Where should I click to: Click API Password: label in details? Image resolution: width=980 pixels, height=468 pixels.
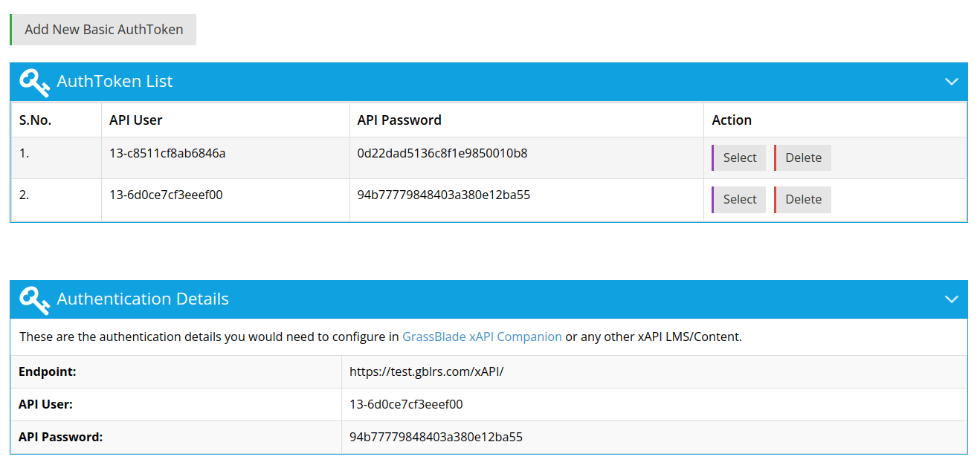[61, 437]
